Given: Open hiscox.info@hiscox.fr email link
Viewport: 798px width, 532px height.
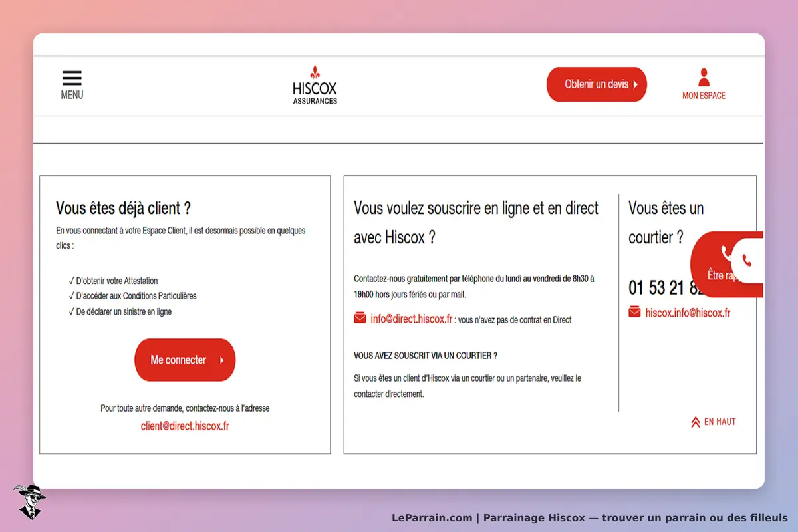Looking at the screenshot, I should pos(688,312).
